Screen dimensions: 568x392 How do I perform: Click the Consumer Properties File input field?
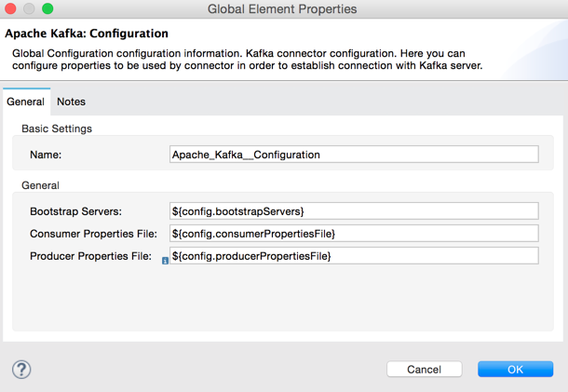click(354, 233)
